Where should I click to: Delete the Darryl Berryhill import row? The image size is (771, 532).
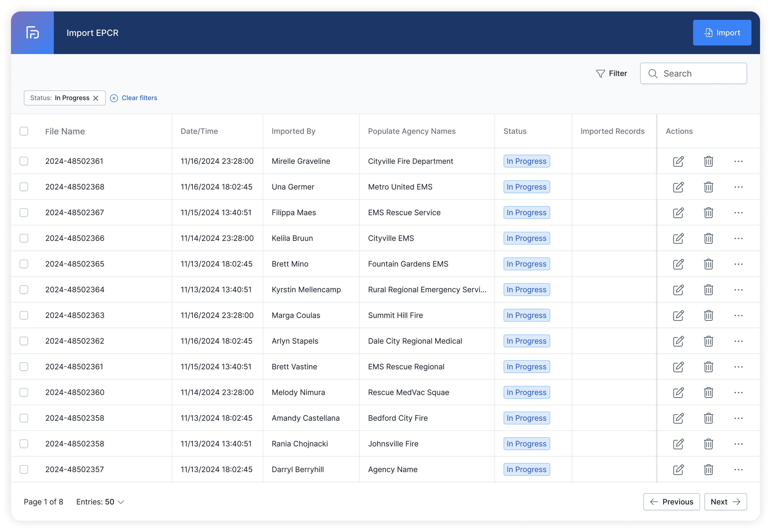point(708,469)
